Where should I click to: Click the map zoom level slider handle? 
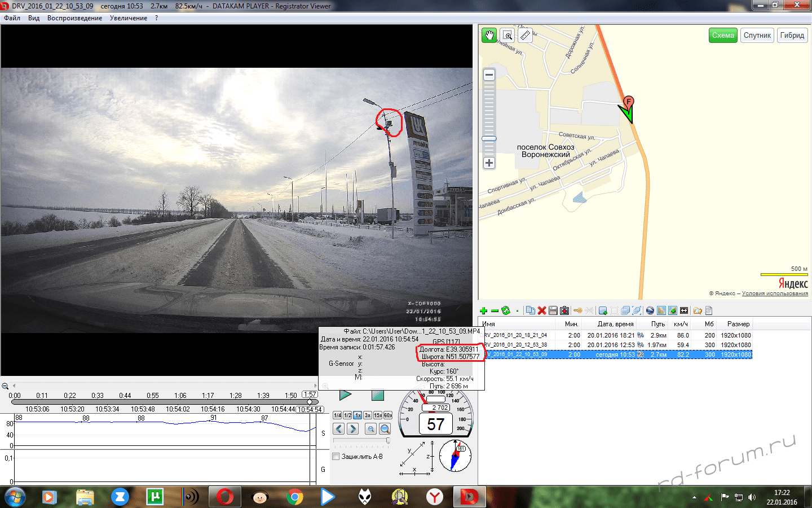click(x=489, y=139)
